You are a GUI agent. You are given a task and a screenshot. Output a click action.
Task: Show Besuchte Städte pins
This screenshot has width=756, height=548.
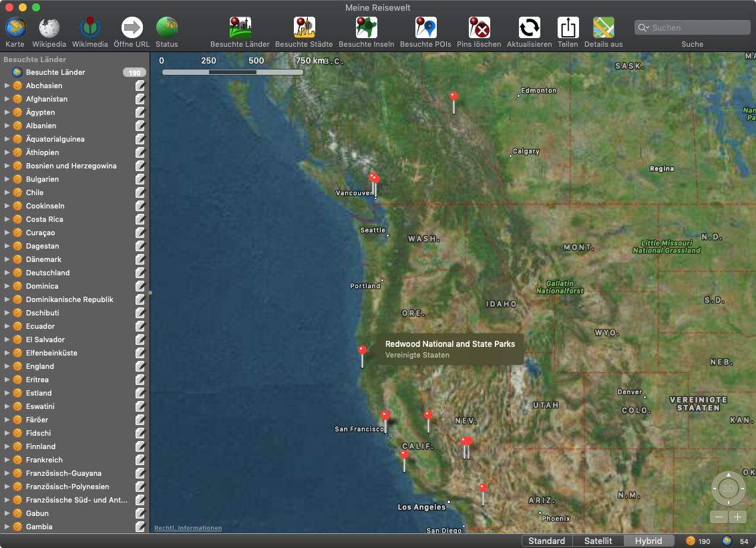(304, 28)
